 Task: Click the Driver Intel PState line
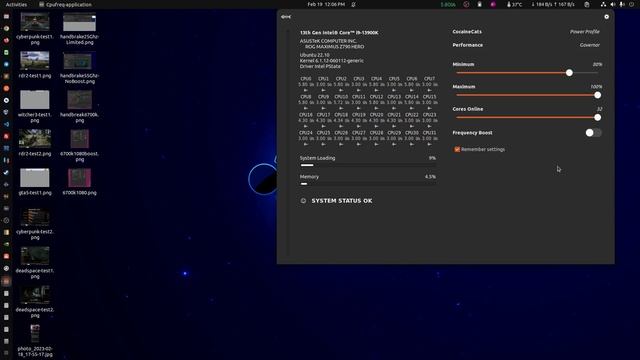point(320,66)
